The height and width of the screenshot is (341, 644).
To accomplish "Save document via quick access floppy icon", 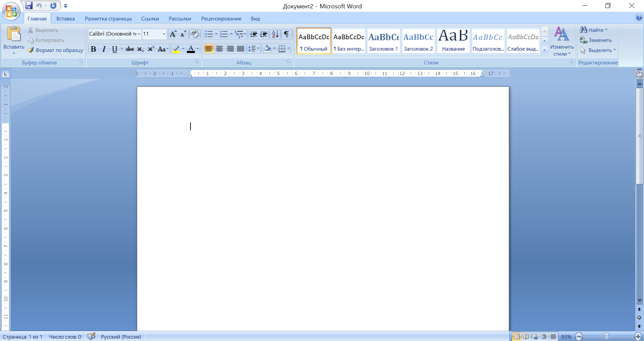I will tap(29, 6).
